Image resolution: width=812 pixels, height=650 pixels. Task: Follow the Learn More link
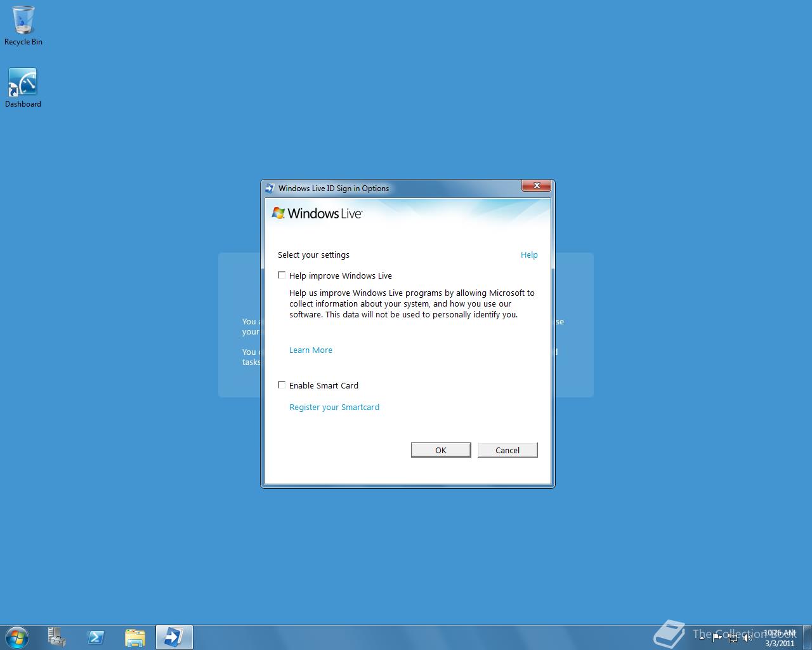pyautogui.click(x=311, y=350)
